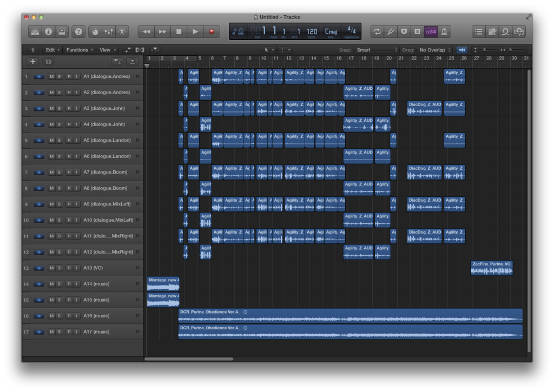Open the Library panel

(35, 32)
